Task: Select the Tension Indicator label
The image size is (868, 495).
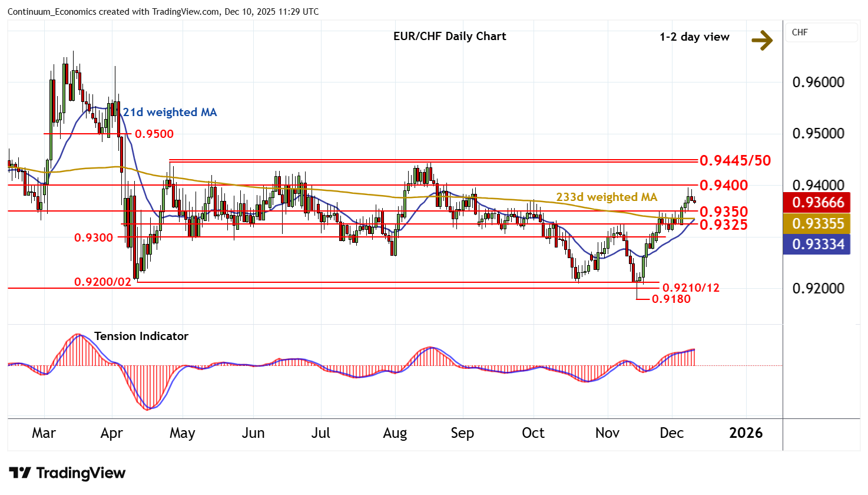Action: [x=141, y=336]
